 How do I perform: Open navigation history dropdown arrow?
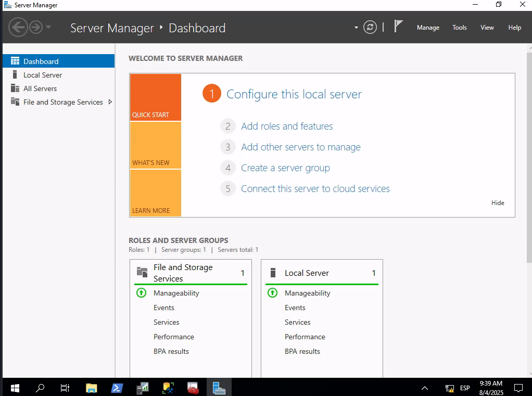pos(48,27)
